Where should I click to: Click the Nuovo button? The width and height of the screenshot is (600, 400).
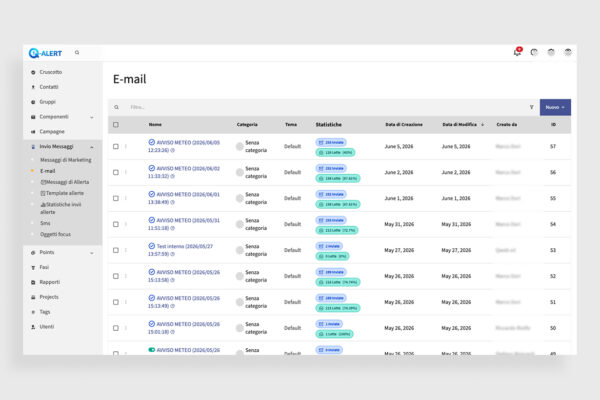[555, 107]
